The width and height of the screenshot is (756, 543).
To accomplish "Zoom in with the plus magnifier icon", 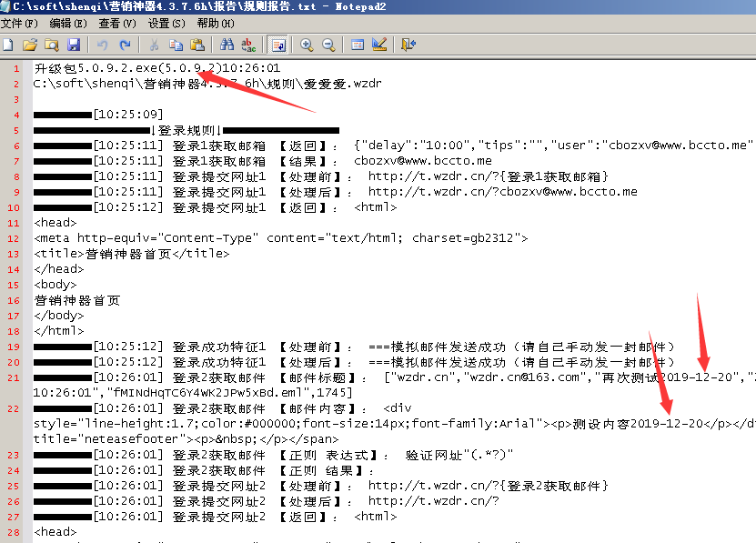I will tap(307, 45).
